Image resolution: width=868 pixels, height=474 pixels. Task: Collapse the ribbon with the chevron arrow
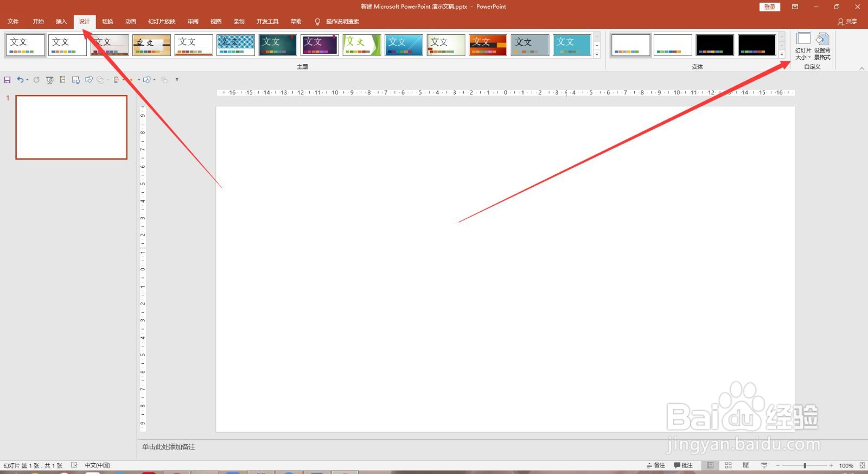861,68
